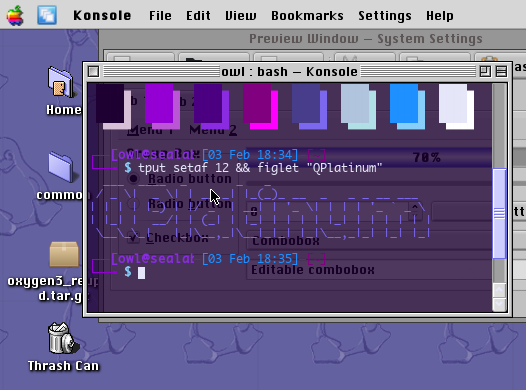Click the Konsole scrollbar up arrow
The image size is (526, 390).
click(499, 290)
